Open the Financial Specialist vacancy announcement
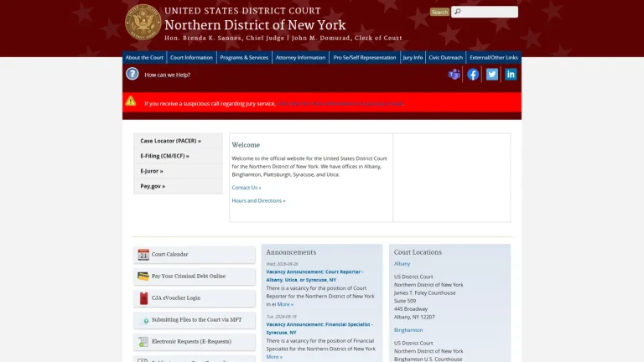Image resolution: width=644 pixels, height=362 pixels. pyautogui.click(x=319, y=328)
